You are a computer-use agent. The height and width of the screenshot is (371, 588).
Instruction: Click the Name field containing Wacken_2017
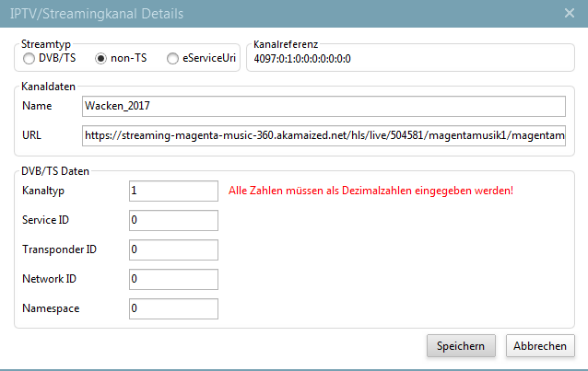click(x=323, y=106)
